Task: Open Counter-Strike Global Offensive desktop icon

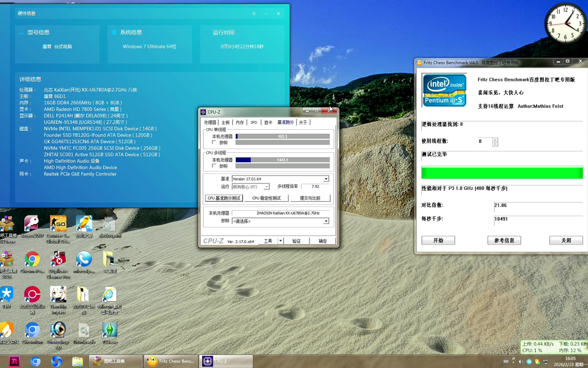Action: 58,225
